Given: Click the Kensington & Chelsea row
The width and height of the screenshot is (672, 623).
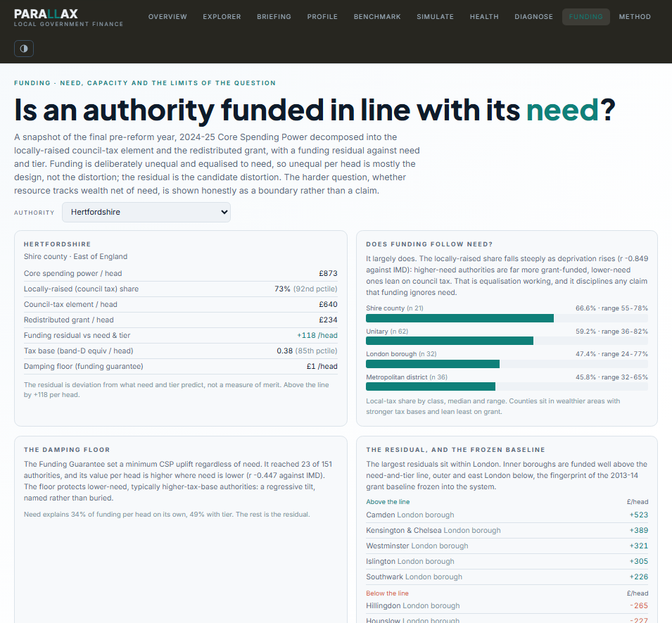Looking at the screenshot, I should (x=507, y=530).
